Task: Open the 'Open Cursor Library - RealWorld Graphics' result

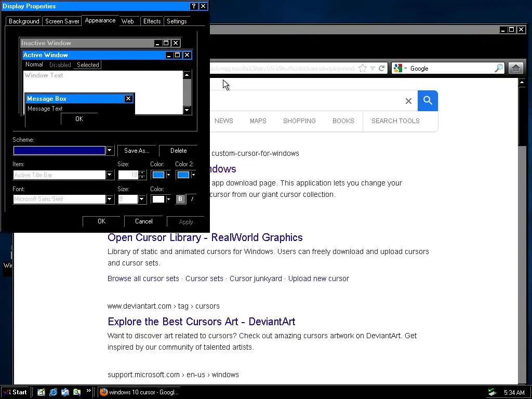Action: coord(205,237)
